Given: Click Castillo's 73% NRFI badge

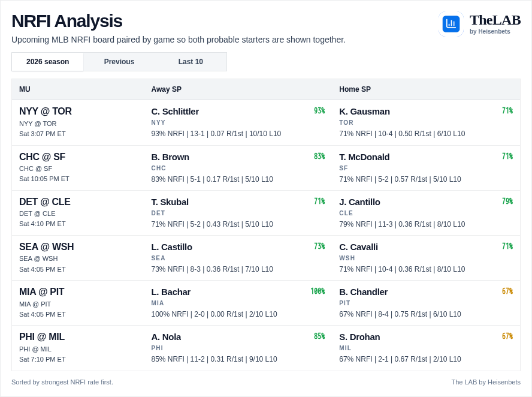Looking at the screenshot, I should point(319,246).
